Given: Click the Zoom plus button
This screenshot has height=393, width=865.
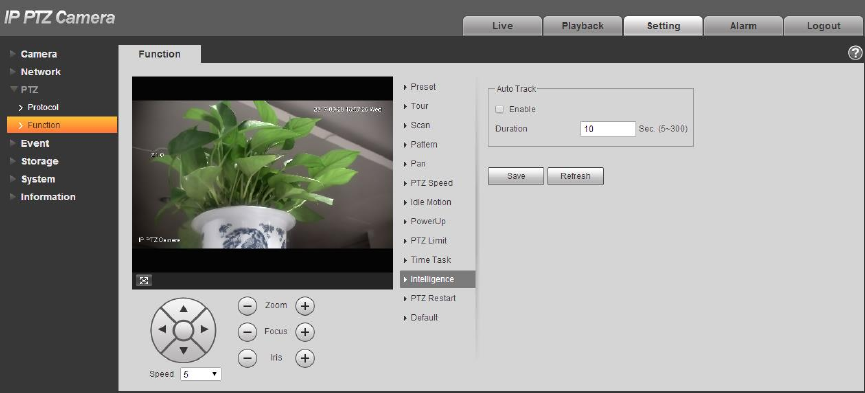Looking at the screenshot, I should point(305,305).
